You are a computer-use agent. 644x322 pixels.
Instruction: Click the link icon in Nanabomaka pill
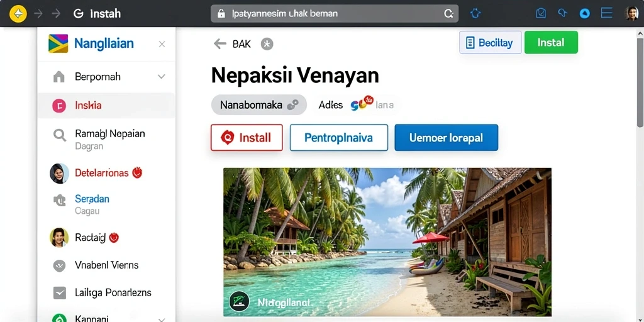click(292, 105)
